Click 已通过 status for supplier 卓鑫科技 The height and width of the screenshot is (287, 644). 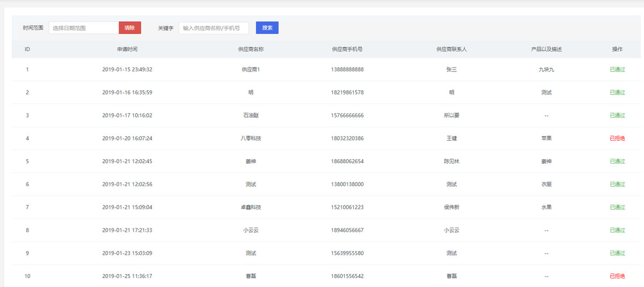tap(617, 208)
